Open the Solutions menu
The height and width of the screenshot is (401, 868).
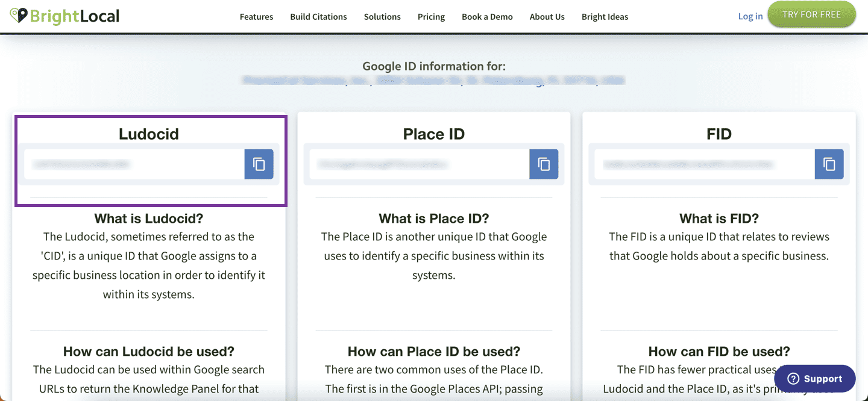coord(382,17)
